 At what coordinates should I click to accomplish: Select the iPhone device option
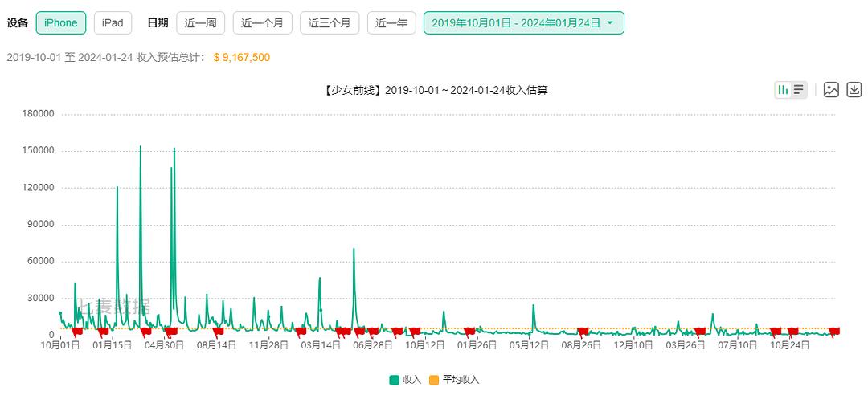pyautogui.click(x=61, y=22)
